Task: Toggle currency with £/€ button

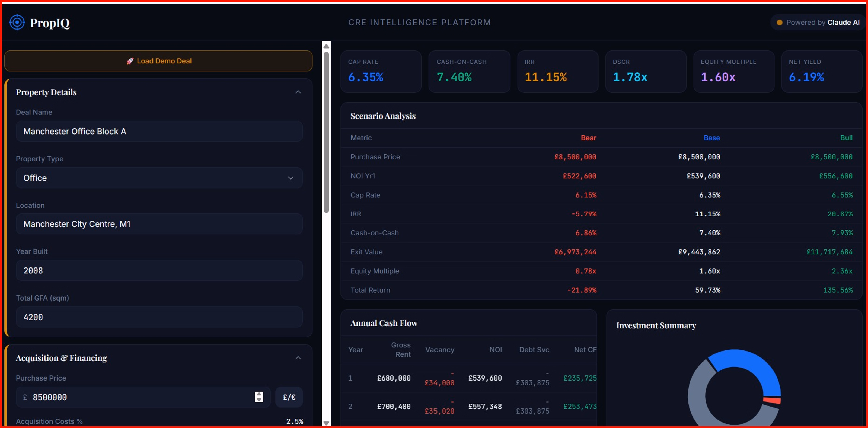Action: [289, 397]
